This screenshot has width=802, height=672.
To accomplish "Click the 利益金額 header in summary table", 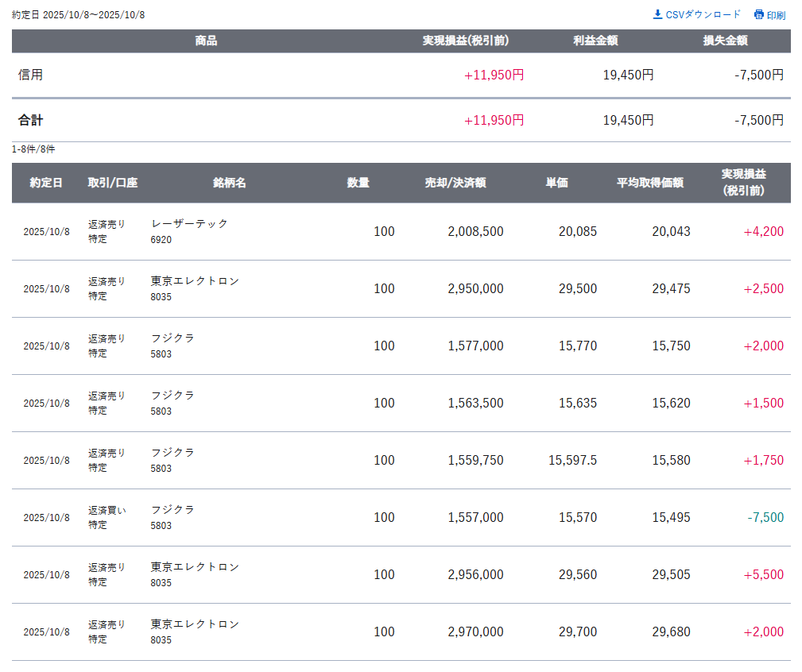I will tap(595, 41).
